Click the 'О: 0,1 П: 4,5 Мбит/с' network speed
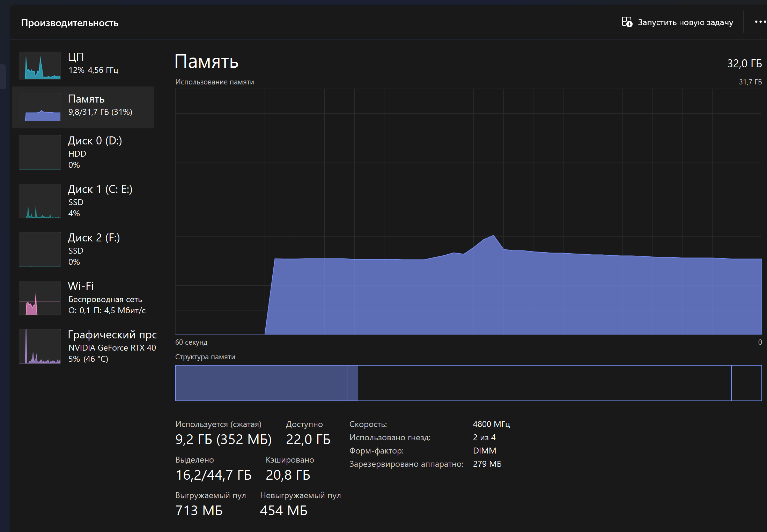 [107, 310]
